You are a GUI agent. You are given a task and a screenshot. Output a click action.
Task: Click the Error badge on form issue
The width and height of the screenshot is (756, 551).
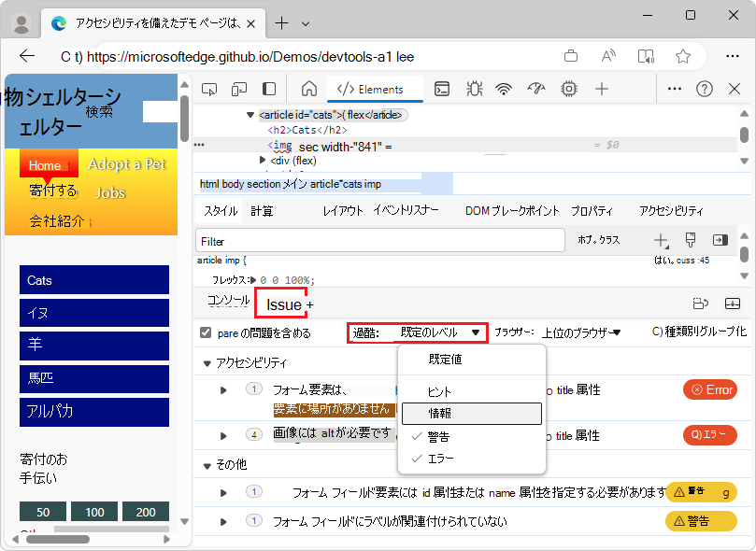tap(707, 390)
